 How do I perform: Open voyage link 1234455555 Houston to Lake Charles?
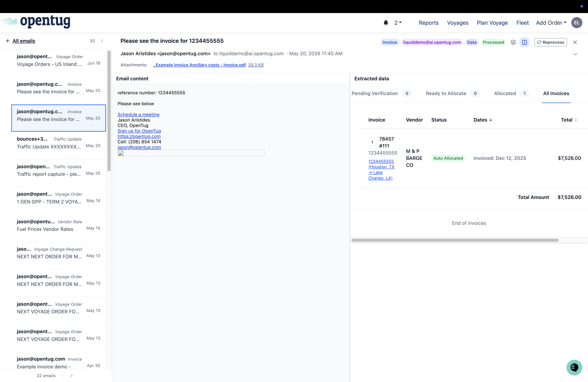(x=381, y=169)
